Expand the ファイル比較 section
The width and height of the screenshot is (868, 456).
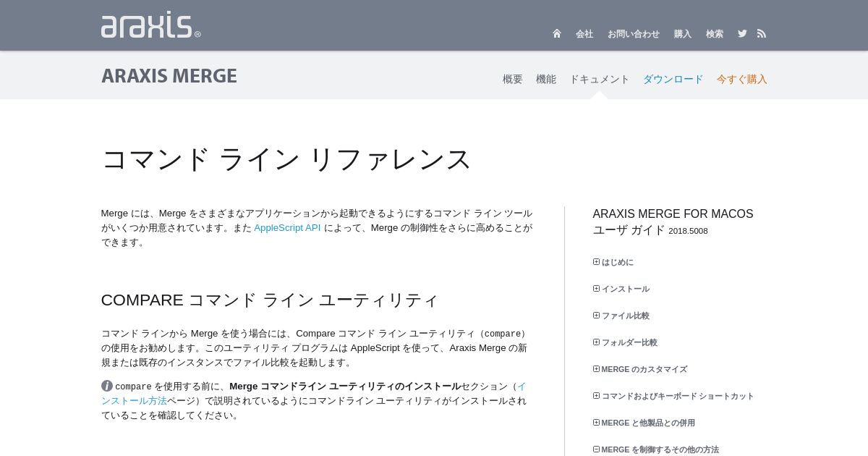pyautogui.click(x=621, y=316)
